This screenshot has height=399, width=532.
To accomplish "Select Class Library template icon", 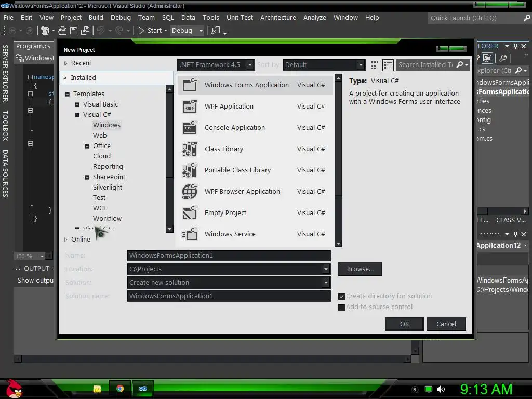I will [x=190, y=149].
